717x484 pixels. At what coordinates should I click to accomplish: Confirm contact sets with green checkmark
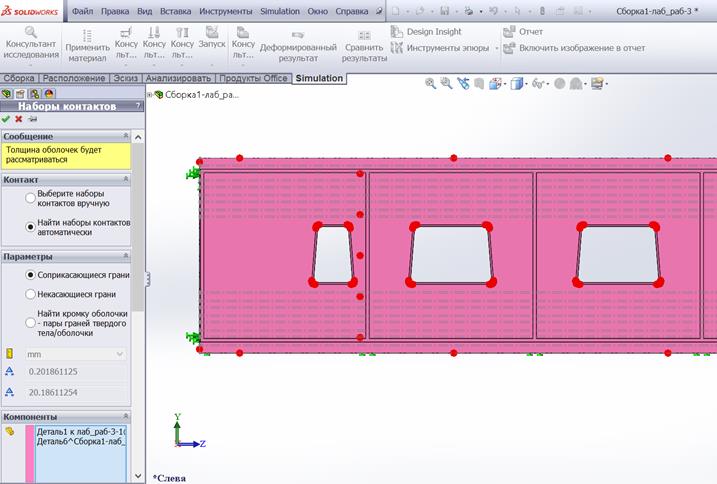coord(6,119)
